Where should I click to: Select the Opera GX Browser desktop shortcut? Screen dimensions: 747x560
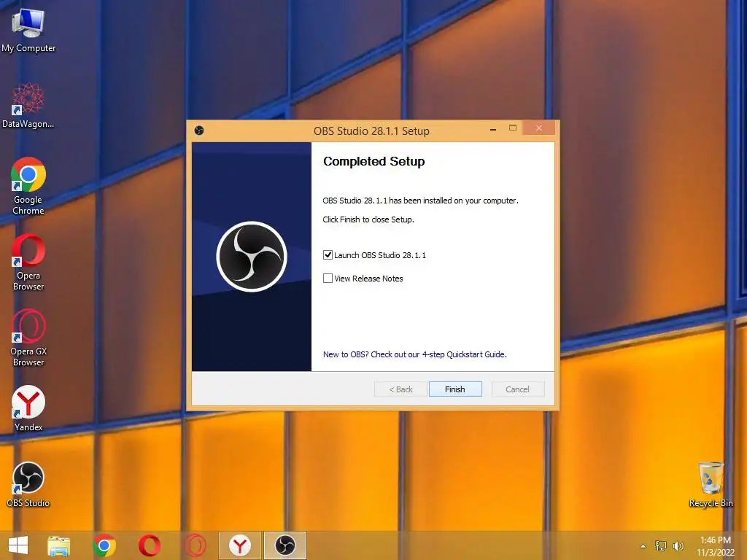pos(28,338)
